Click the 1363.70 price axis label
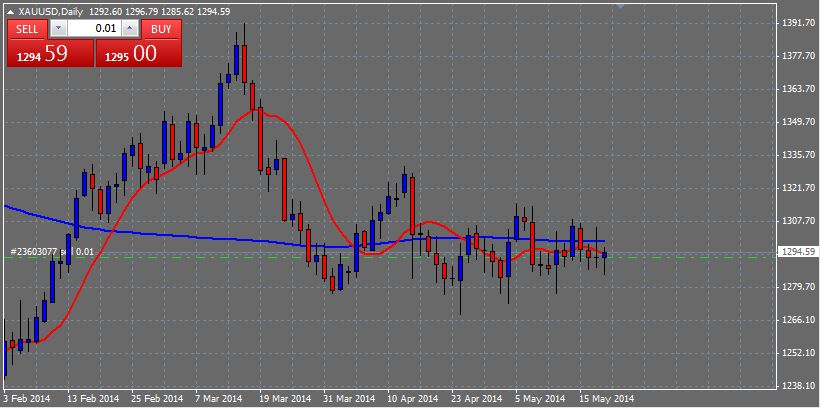This screenshot has width=821, height=408. [x=798, y=89]
